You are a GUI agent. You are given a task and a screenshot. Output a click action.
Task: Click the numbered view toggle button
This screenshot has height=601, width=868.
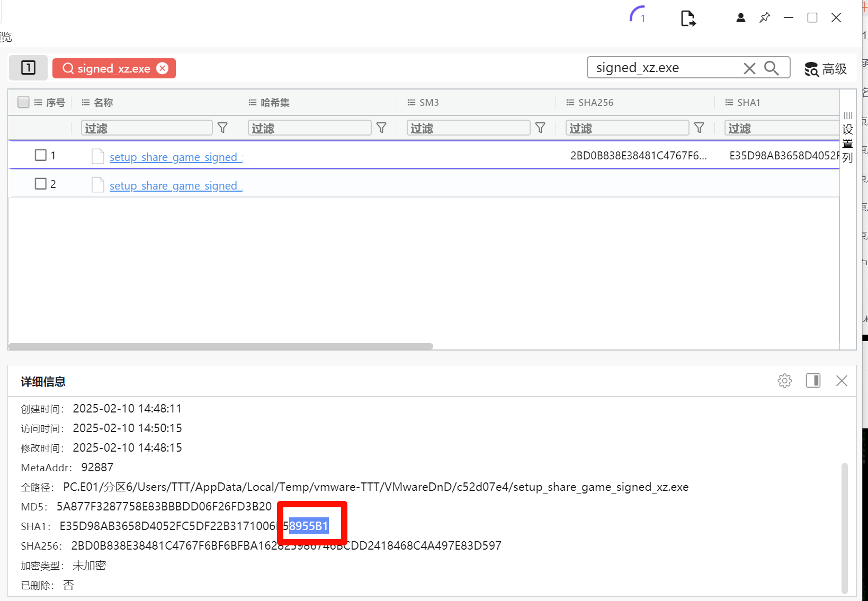click(28, 68)
